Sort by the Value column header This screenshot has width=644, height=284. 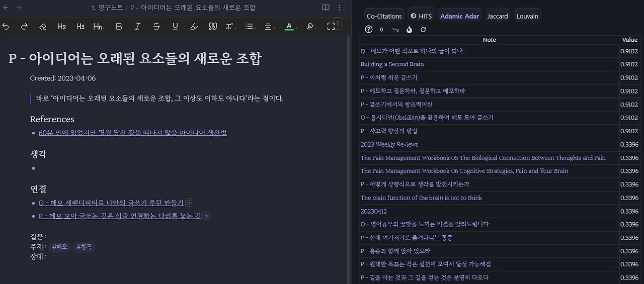(x=629, y=40)
